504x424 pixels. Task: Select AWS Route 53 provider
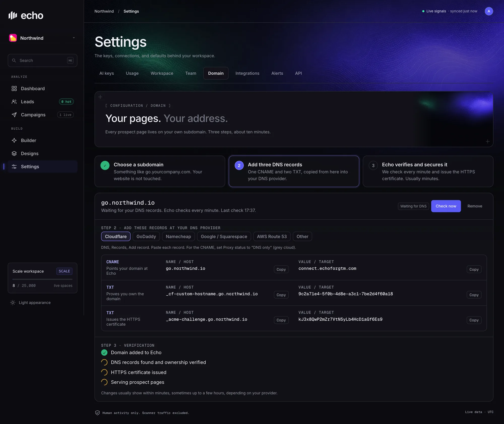coord(272,236)
